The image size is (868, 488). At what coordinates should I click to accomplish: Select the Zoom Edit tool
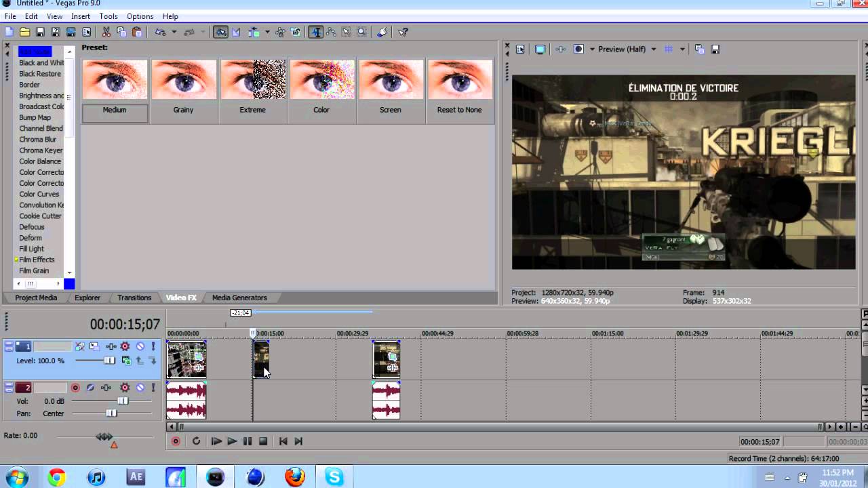click(361, 32)
